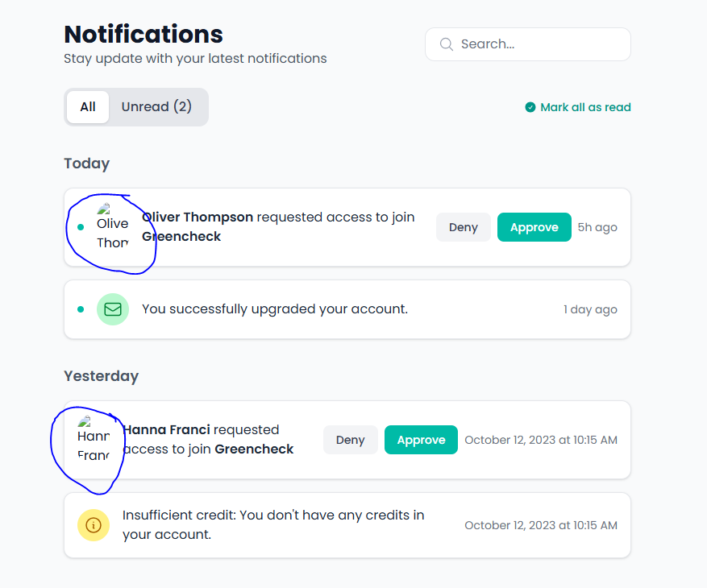Click the unread dot on Oliver Thompson notification
Viewport: 707px width, 588px height.
point(81,227)
